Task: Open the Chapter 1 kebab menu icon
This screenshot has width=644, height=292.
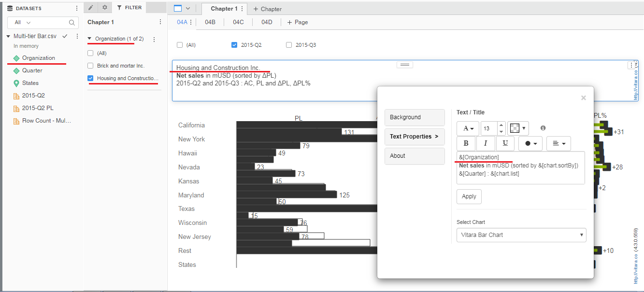Action: pos(160,22)
